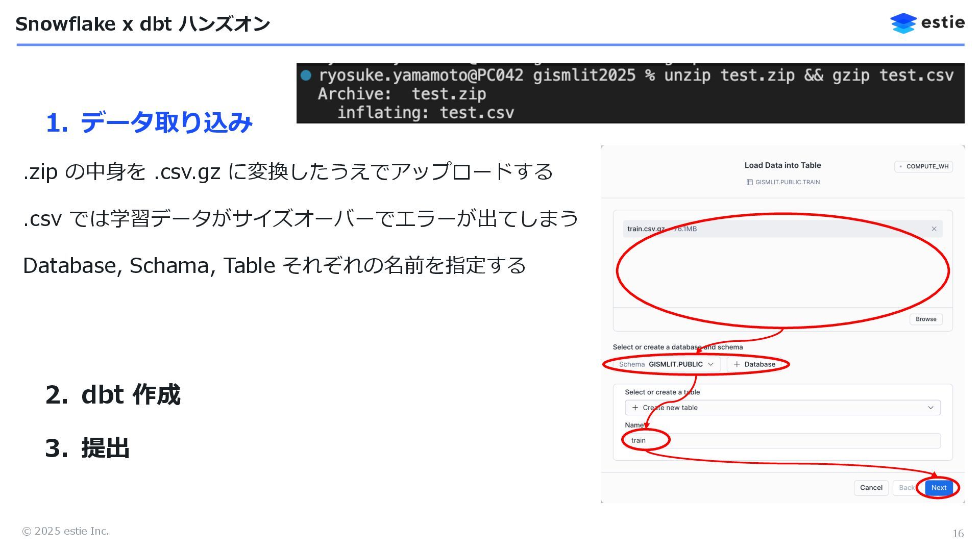Remove the train.csv.gz file with X icon
This screenshot has height=551, width=980.
click(934, 229)
